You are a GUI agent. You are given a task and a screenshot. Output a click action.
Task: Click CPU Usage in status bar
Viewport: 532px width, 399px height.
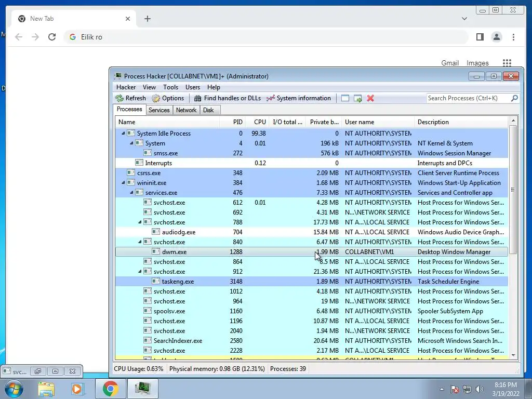138,369
